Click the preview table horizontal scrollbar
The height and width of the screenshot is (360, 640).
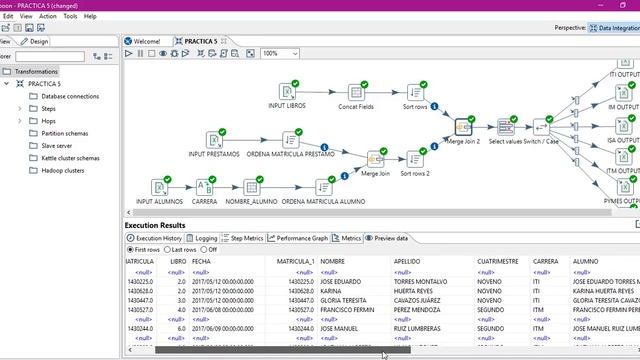coord(283,350)
